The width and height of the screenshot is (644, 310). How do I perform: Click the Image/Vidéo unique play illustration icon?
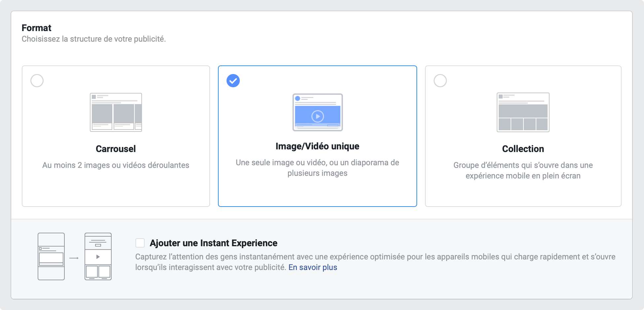coord(318,112)
